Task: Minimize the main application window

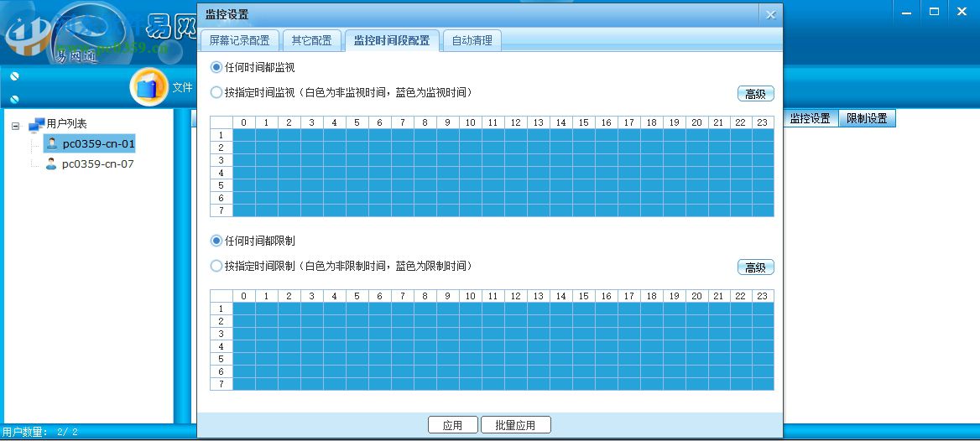Action: point(906,11)
